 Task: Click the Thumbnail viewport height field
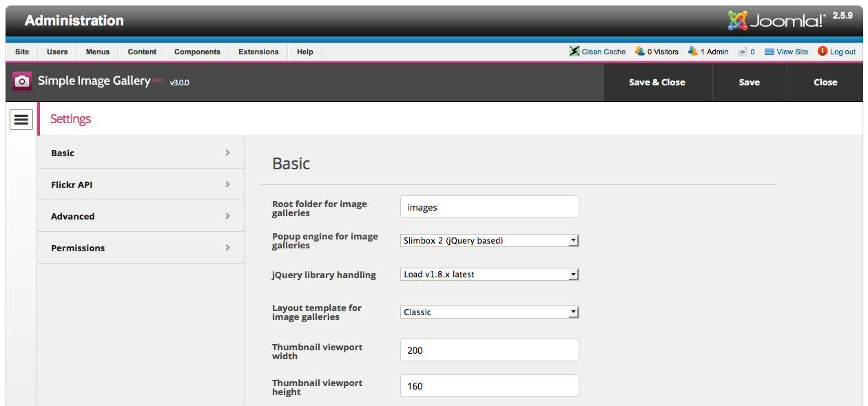490,386
